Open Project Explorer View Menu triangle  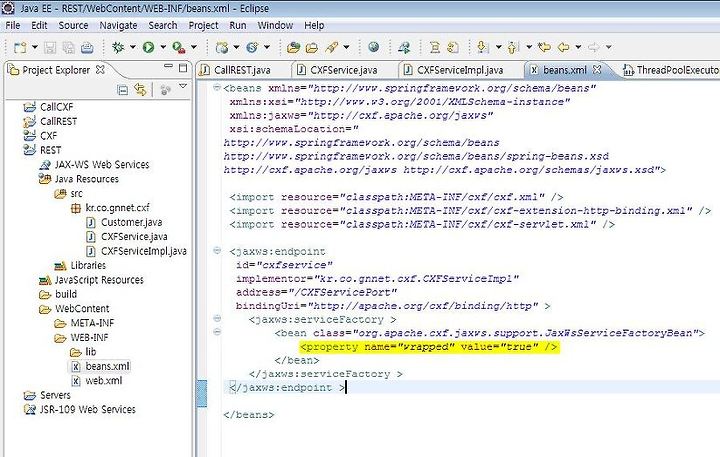tap(183, 86)
